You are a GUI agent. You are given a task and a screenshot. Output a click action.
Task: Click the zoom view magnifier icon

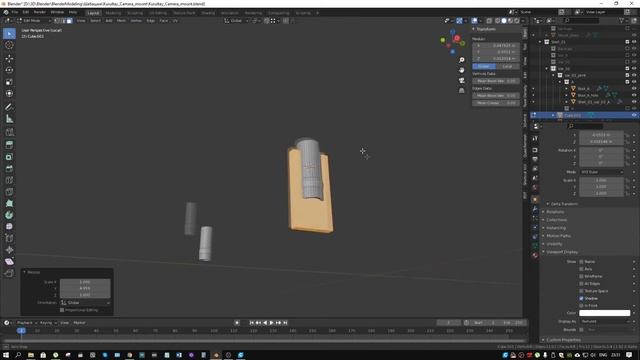pyautogui.click(x=462, y=60)
